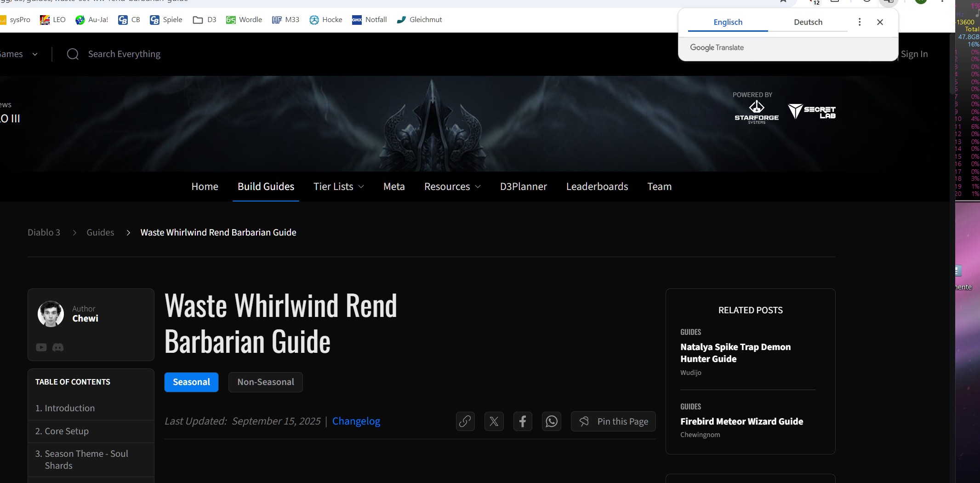The image size is (980, 483).
Task: Open the Changelog link
Action: pyautogui.click(x=356, y=421)
